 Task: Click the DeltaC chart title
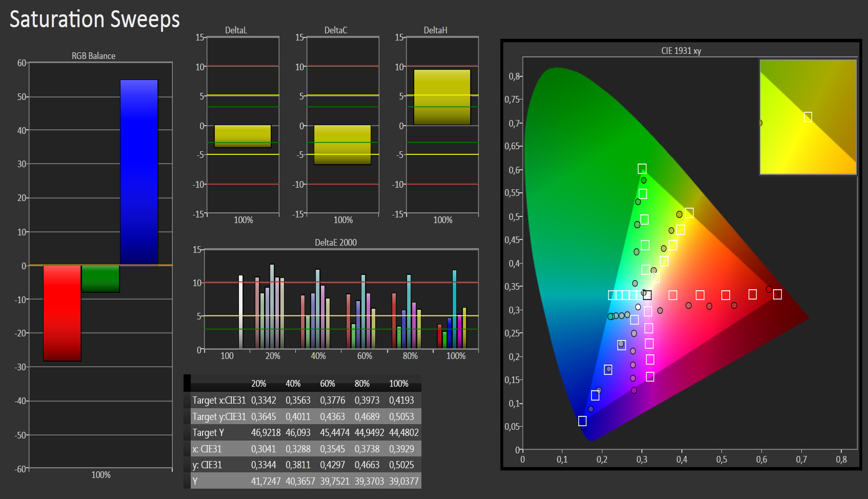(x=336, y=30)
